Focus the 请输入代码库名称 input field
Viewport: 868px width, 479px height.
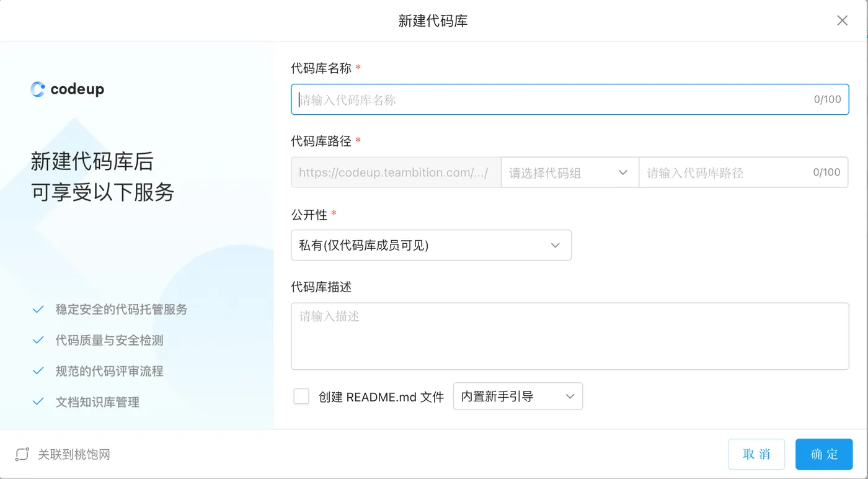coord(570,99)
